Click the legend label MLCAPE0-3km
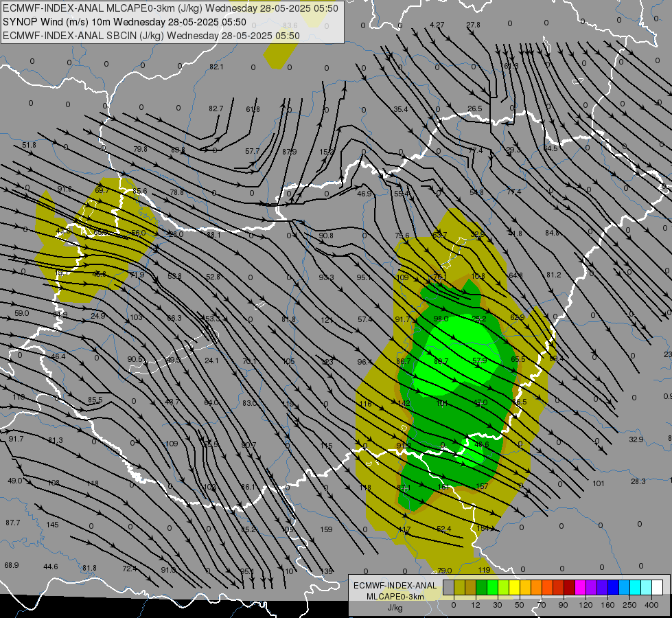 pos(395,597)
